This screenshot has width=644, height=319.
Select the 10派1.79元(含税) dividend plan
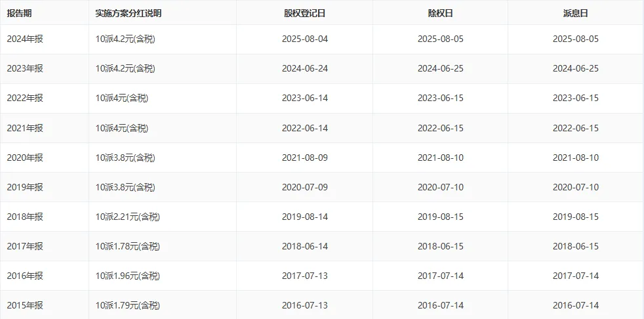point(127,305)
